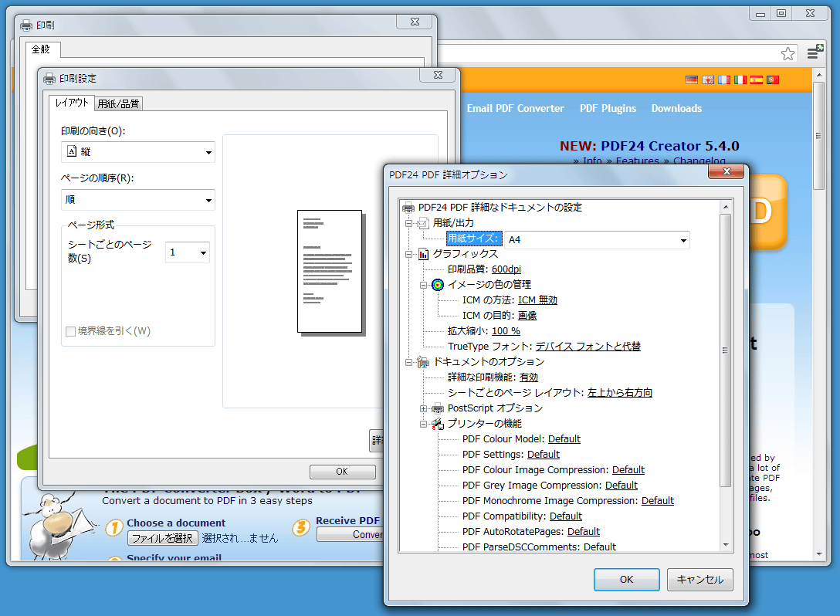
Task: Click the PDF Settings Default value
Action: 544,455
